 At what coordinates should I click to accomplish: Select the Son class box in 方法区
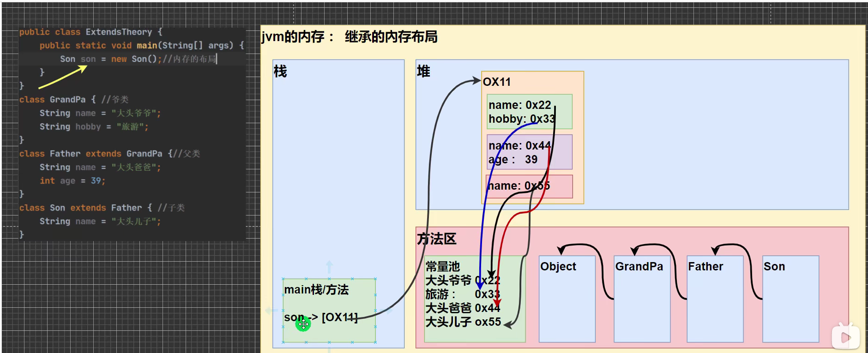click(791, 299)
